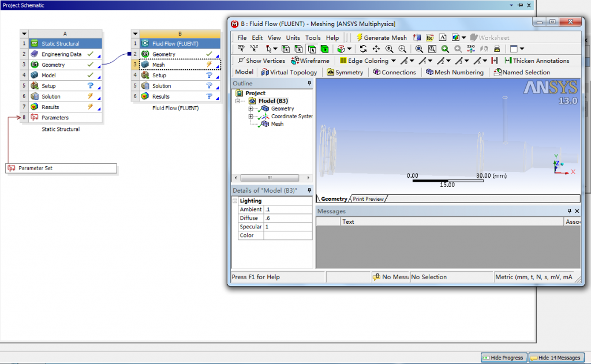Toggle Wireframe display mode

(310, 61)
